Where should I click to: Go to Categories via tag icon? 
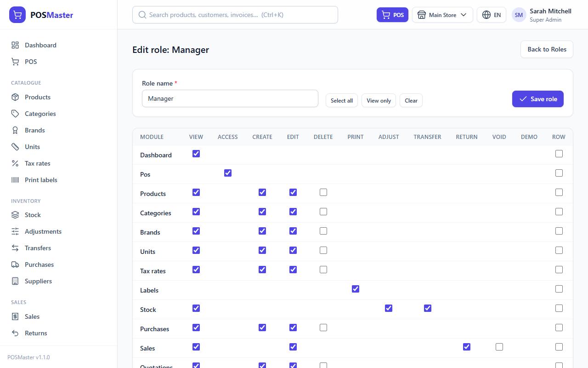tap(15, 114)
